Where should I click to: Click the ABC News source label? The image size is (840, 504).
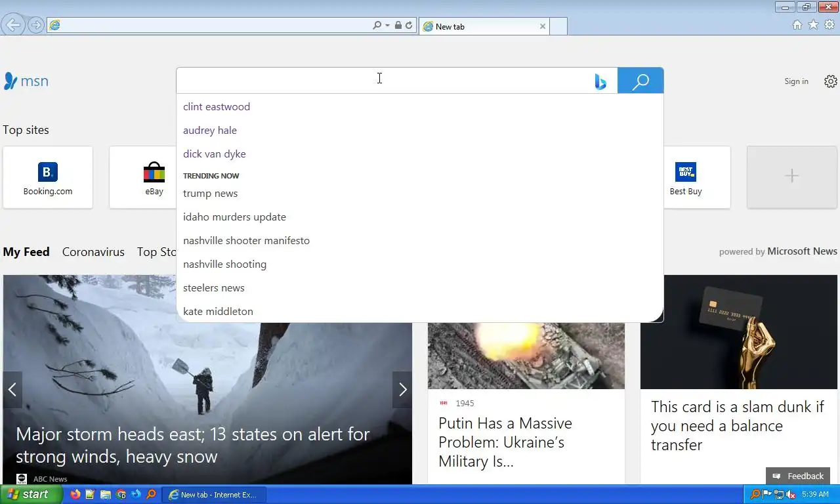point(50,479)
